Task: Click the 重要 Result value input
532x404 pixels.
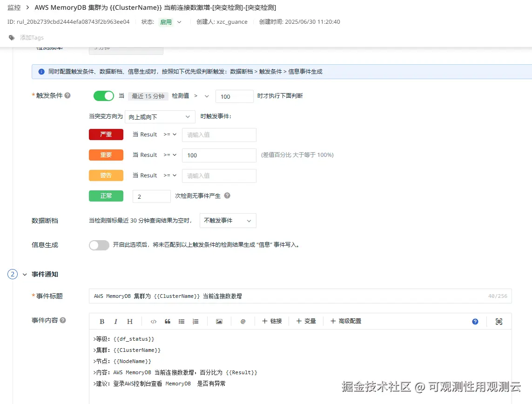Action: pyautogui.click(x=219, y=155)
